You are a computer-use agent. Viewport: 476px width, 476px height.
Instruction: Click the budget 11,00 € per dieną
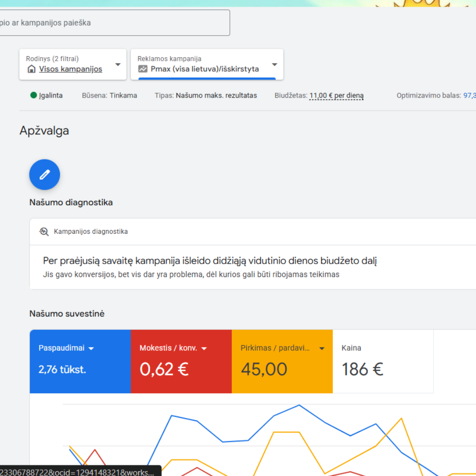(x=336, y=95)
